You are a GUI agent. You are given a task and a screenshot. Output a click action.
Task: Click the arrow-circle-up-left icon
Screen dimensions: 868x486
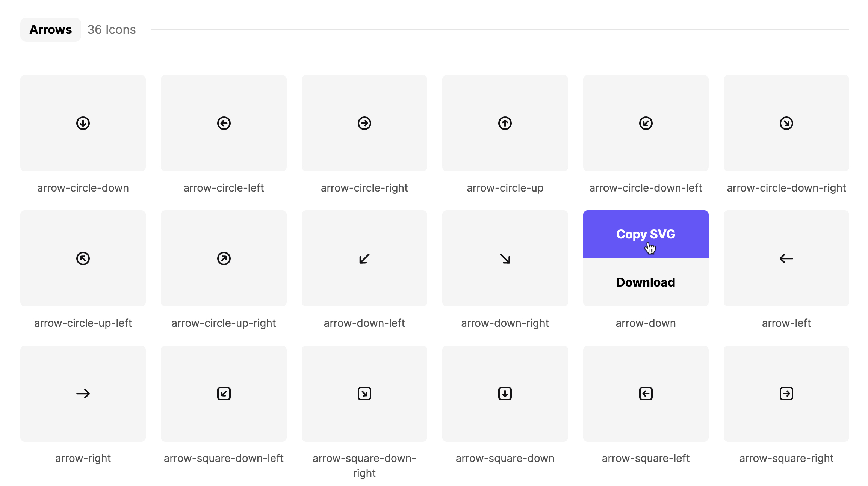[x=83, y=258]
